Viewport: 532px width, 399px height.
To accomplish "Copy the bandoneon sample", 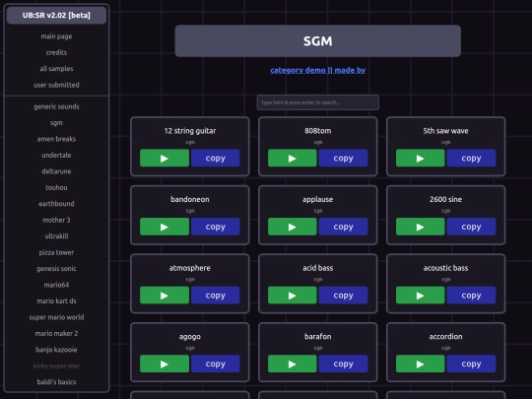I will pyautogui.click(x=216, y=227).
